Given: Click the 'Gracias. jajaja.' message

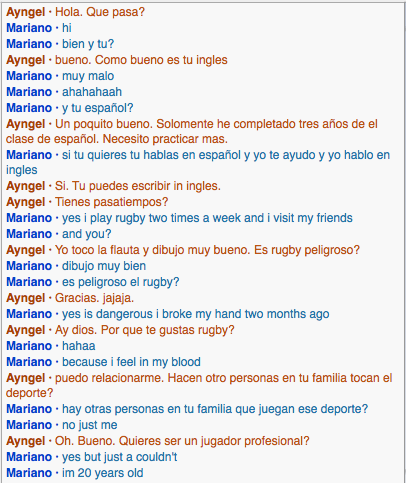Looking at the screenshot, I should tap(94, 298).
